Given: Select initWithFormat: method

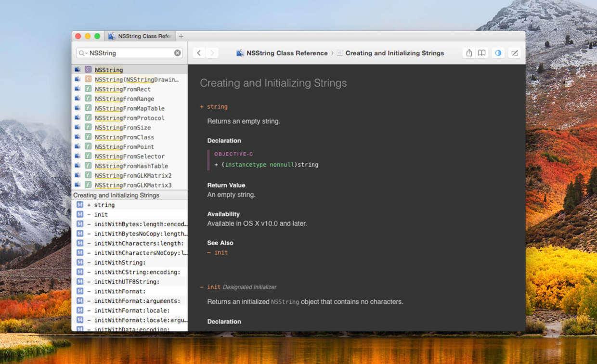Looking at the screenshot, I should click(x=130, y=291).
